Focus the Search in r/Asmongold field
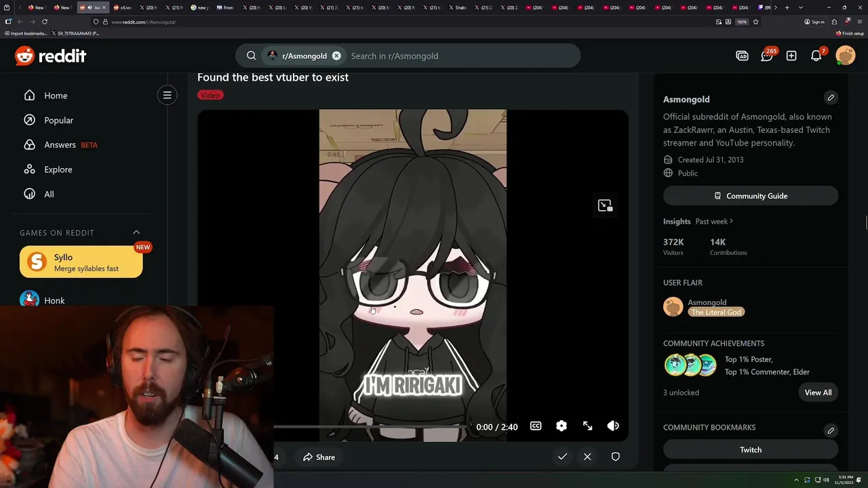This screenshot has height=488, width=868. coord(461,56)
